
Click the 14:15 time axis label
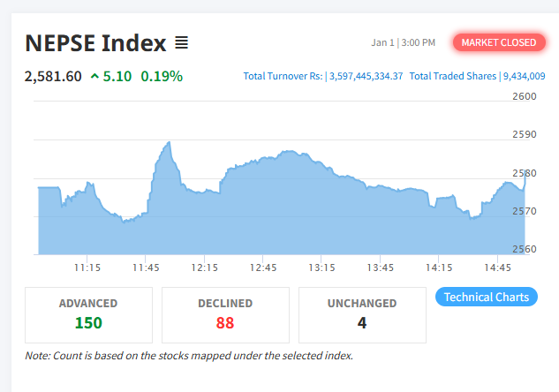coord(439,268)
